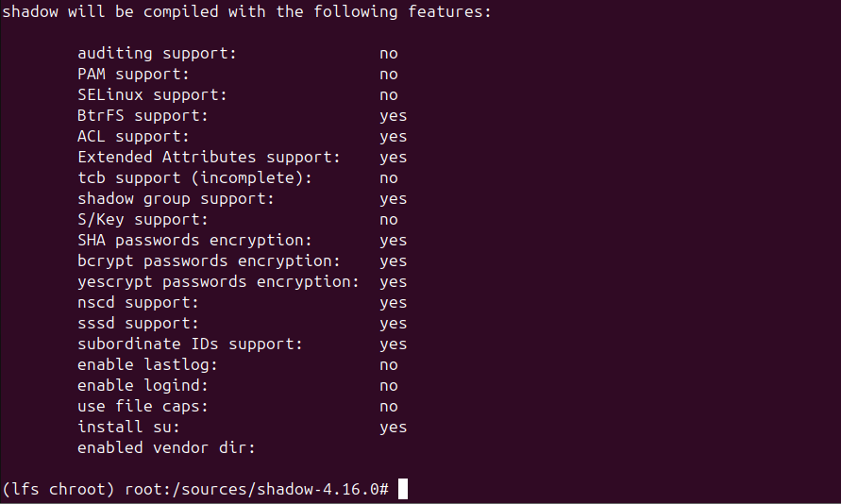
Task: Click the terminal cursor block after the prompt
Action: click(403, 489)
